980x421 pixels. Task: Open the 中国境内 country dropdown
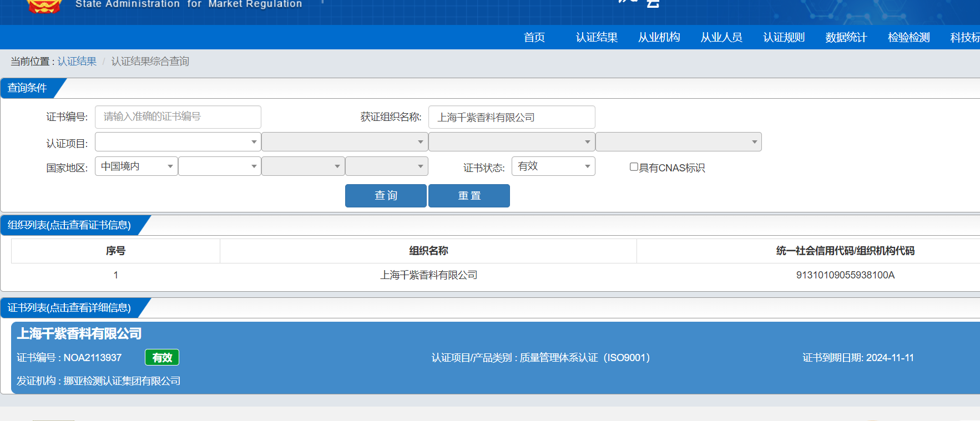137,166
